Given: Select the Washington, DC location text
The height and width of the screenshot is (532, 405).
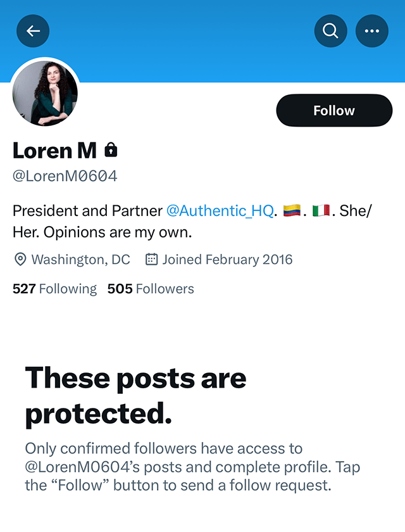Looking at the screenshot, I should (x=80, y=259).
